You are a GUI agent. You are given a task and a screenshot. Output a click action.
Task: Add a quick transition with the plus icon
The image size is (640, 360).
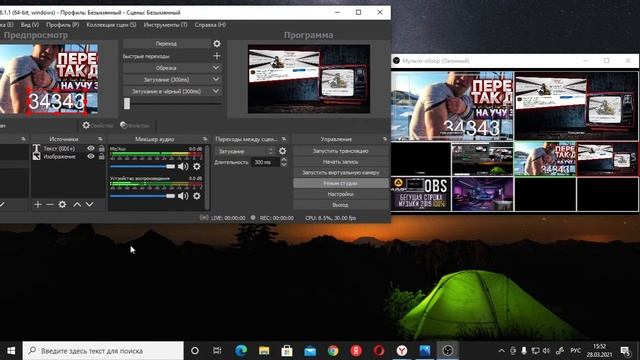point(217,56)
